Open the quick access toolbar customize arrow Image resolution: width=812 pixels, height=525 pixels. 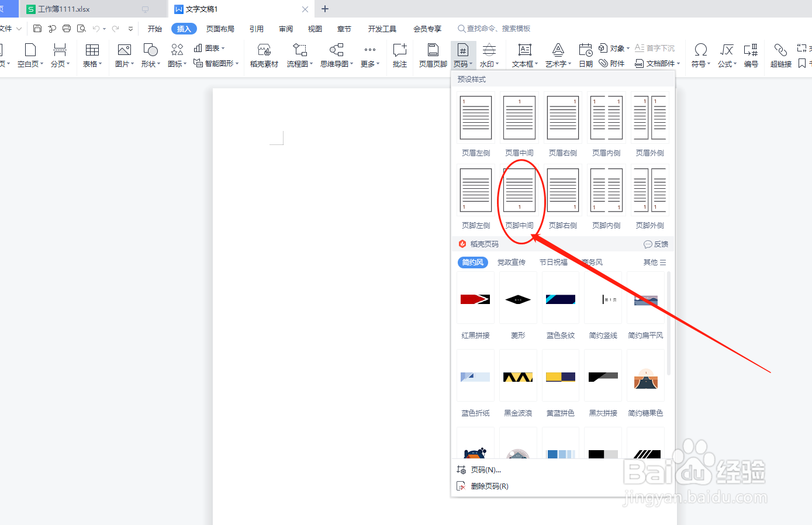pyautogui.click(x=130, y=29)
